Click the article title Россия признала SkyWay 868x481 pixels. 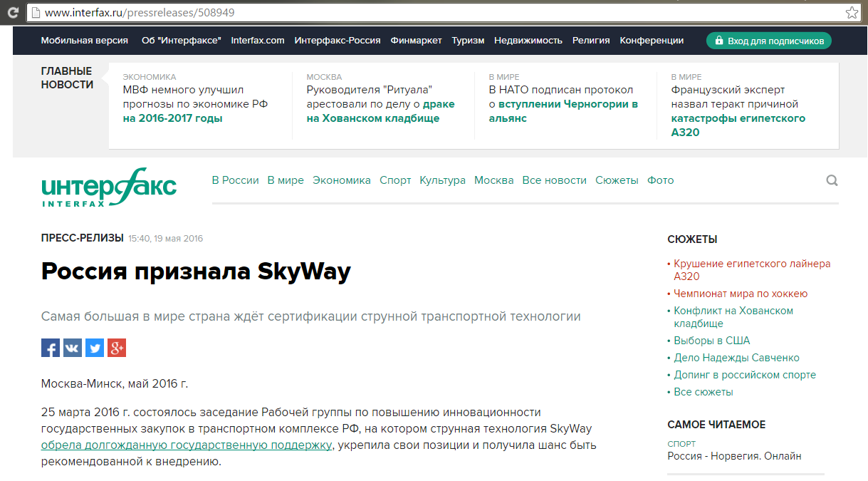196,271
